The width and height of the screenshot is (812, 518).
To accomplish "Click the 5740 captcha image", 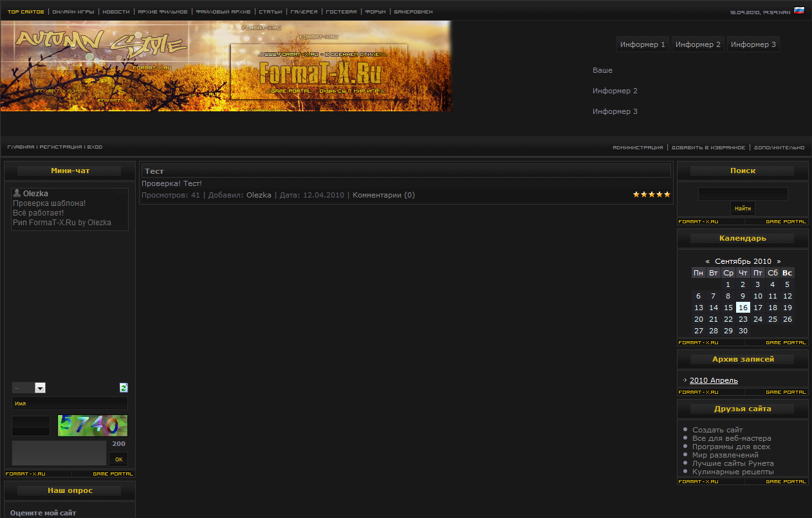I will tap(93, 425).
